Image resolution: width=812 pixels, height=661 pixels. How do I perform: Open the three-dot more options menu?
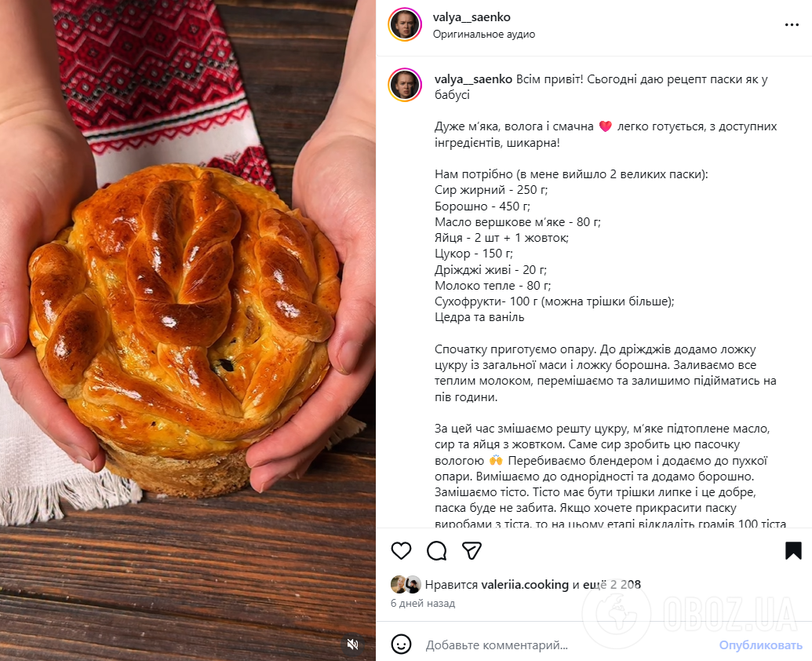click(x=792, y=25)
